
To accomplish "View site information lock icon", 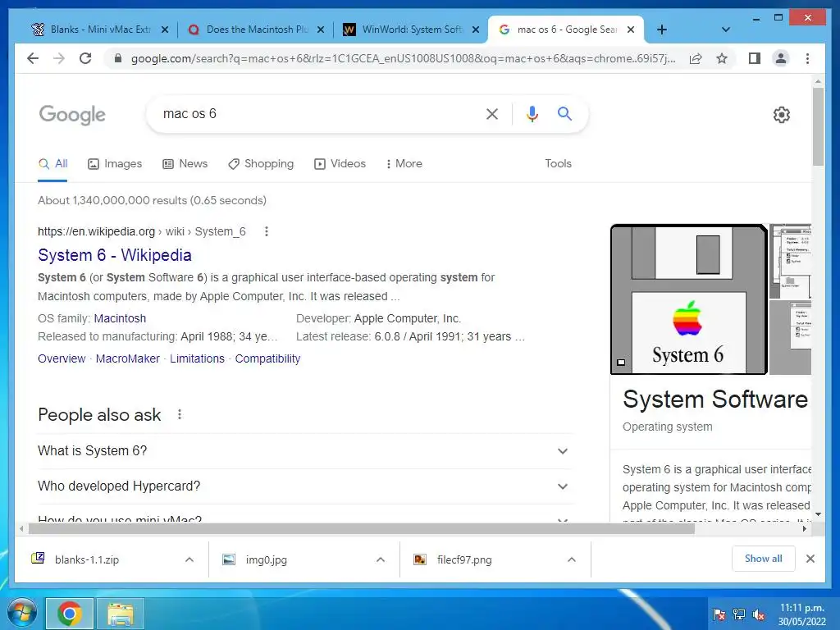I will pyautogui.click(x=118, y=58).
